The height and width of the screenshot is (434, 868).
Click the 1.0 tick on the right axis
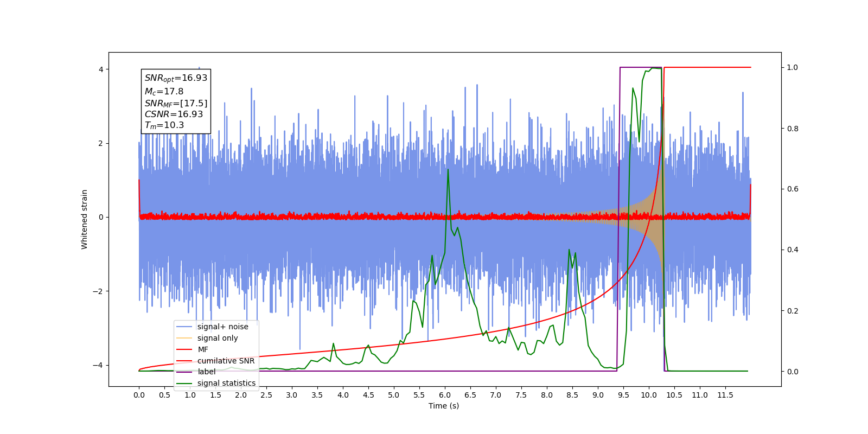pos(793,68)
